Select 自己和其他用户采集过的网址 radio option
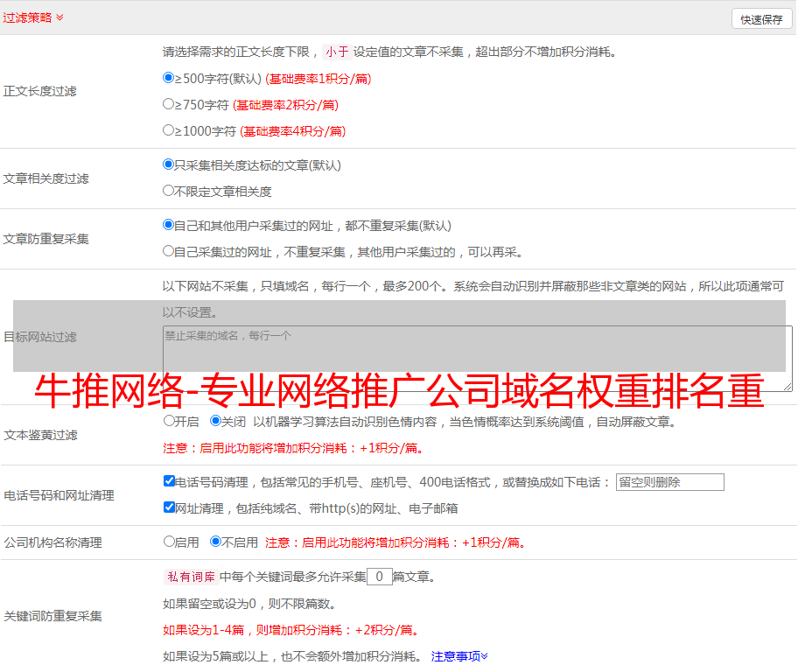 (168, 225)
